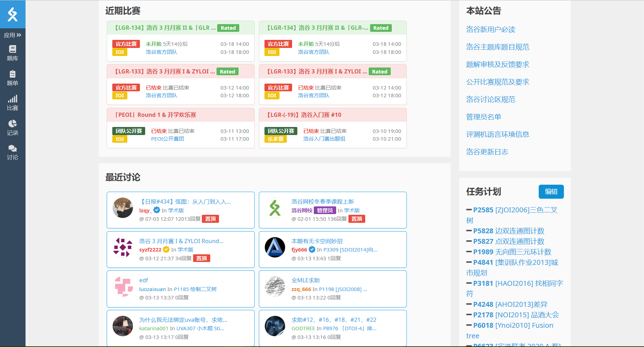This screenshot has height=347, width=644.
Task: Open the 管理员名单 link
Action: 483,117
